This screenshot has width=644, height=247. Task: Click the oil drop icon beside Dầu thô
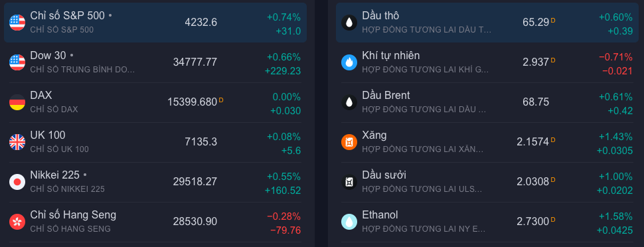(x=349, y=22)
